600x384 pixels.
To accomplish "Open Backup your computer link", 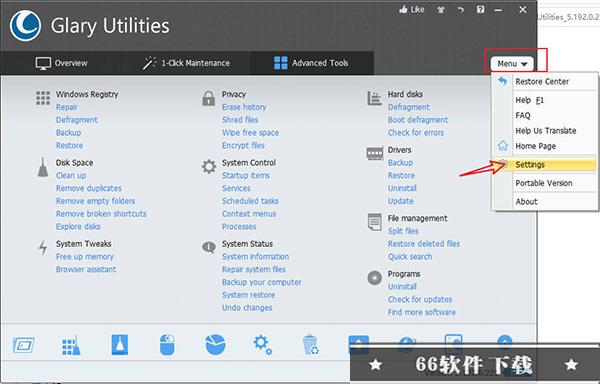I will click(261, 282).
